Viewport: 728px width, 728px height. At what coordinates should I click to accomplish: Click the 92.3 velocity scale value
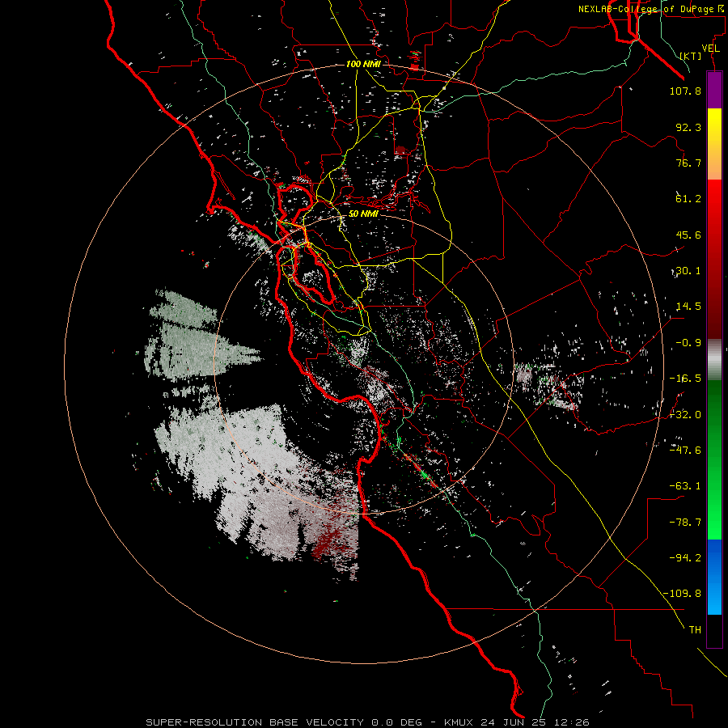[688, 127]
